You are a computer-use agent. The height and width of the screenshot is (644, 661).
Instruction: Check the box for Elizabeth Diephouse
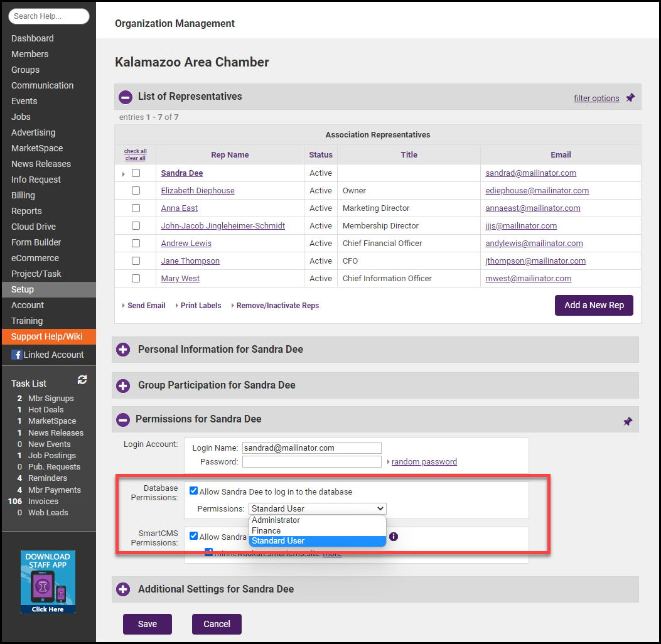[x=136, y=191]
